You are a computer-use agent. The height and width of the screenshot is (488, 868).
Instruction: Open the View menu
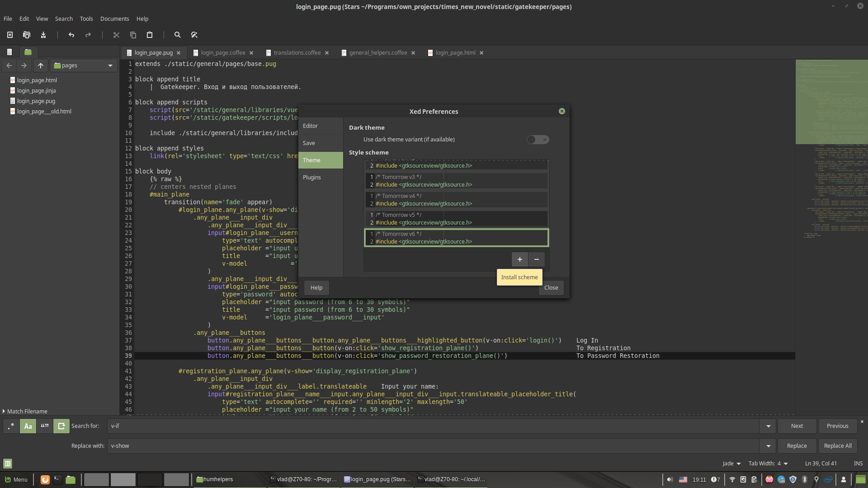coord(42,19)
